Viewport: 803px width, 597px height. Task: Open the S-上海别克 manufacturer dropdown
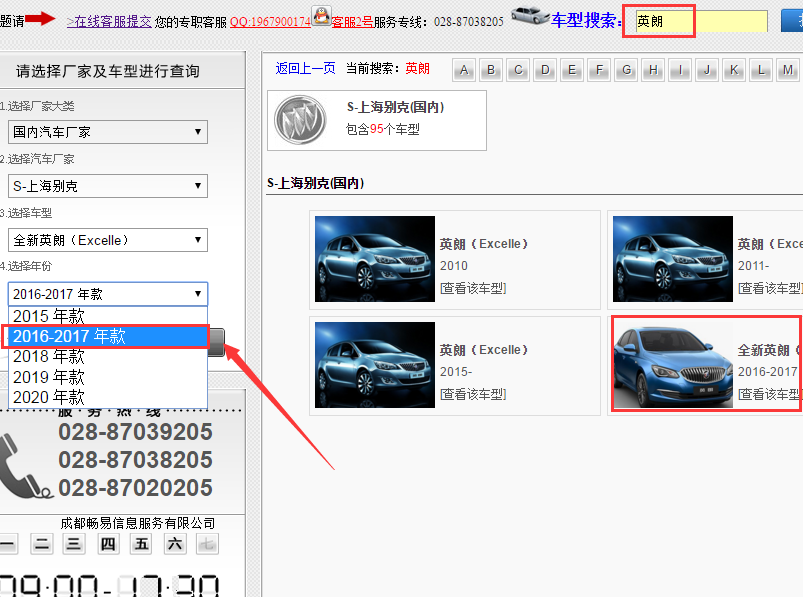(x=108, y=186)
